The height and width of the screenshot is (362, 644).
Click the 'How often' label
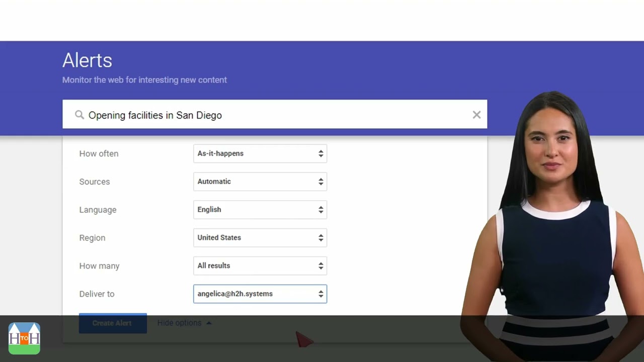pyautogui.click(x=99, y=153)
